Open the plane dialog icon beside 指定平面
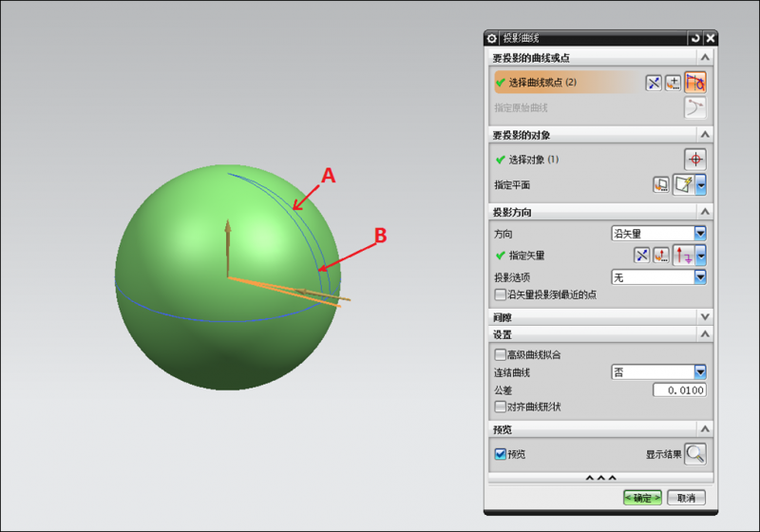 click(x=660, y=184)
